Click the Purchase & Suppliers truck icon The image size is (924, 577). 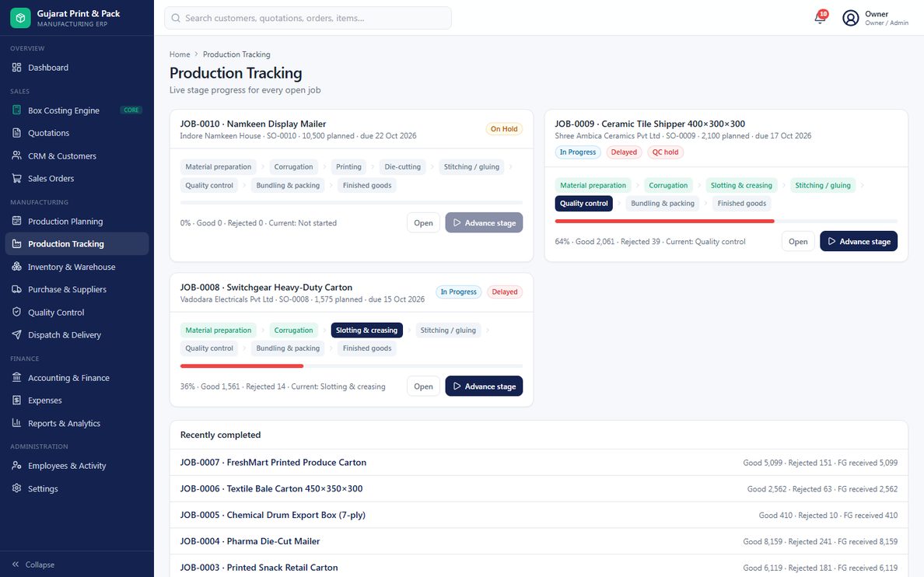click(x=16, y=288)
